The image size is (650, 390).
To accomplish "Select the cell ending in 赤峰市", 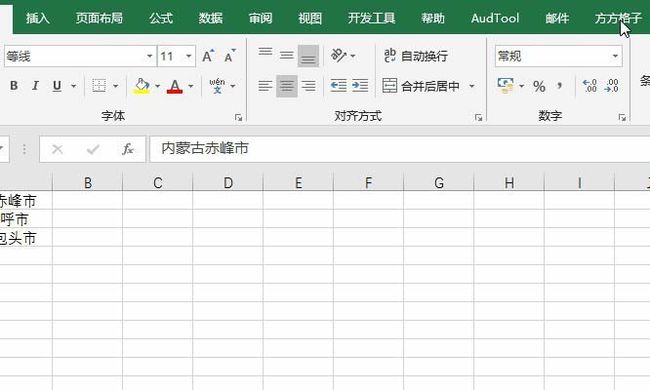I will click(x=26, y=200).
